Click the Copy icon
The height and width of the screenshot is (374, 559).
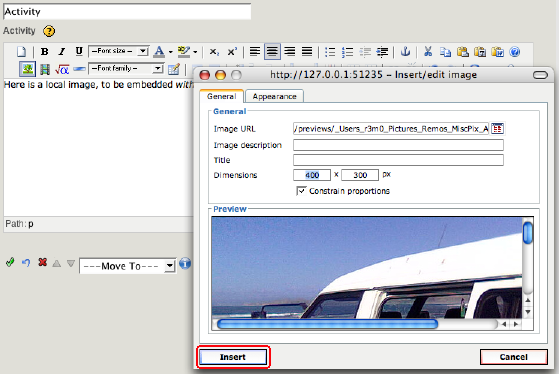(x=445, y=52)
